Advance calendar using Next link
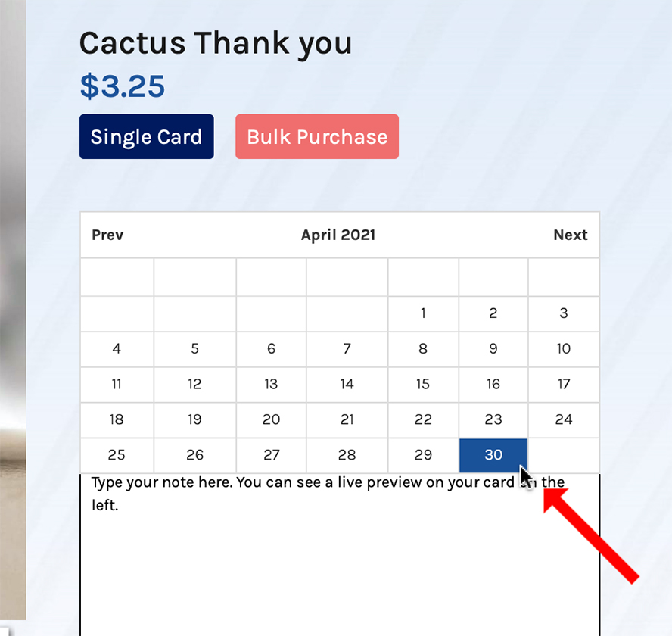The width and height of the screenshot is (672, 636). (x=570, y=235)
